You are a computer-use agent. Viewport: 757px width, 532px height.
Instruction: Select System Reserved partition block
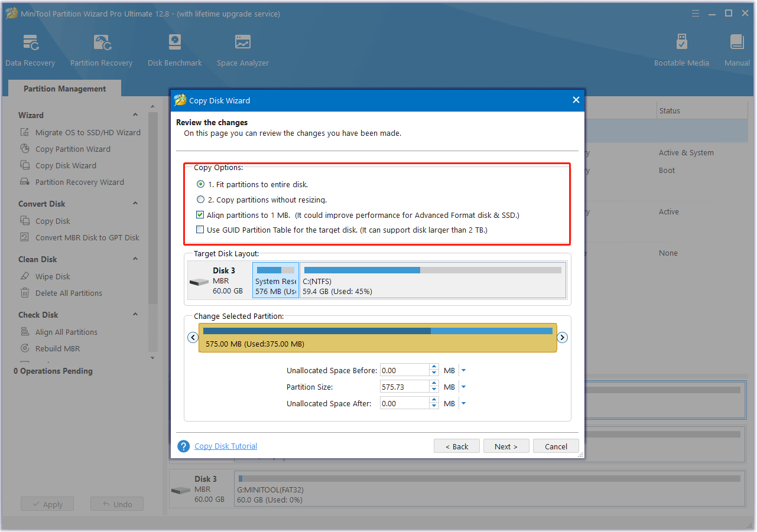(276, 280)
